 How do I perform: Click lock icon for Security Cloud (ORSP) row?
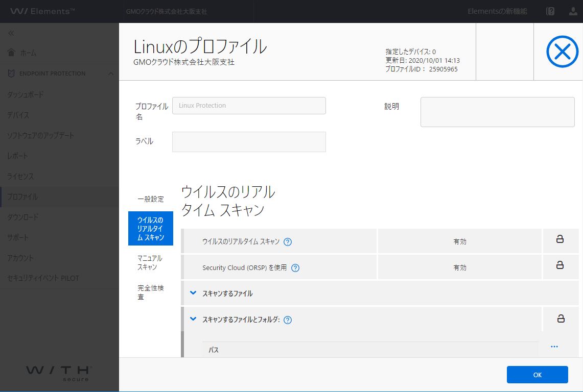point(559,265)
